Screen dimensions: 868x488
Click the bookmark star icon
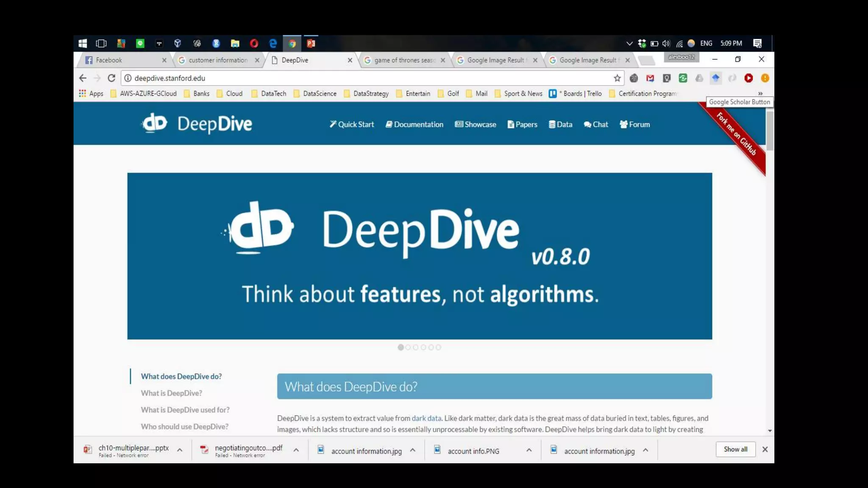coord(617,78)
